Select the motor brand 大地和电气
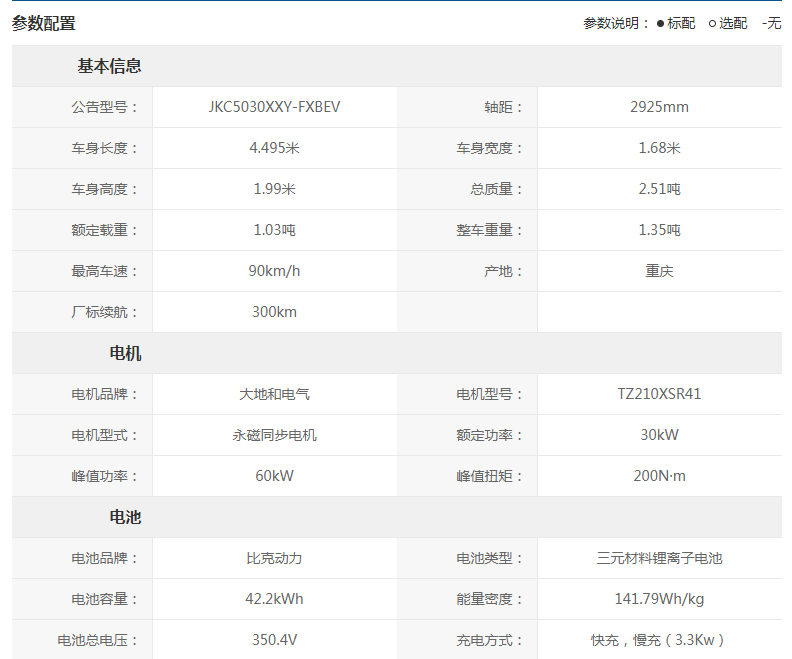792x659 pixels. [274, 394]
